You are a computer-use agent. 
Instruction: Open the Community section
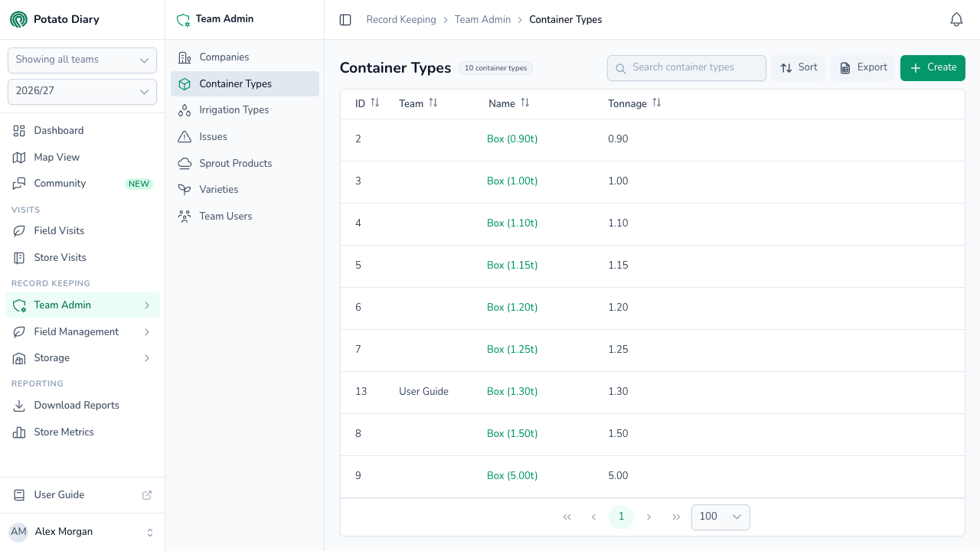[x=82, y=184]
